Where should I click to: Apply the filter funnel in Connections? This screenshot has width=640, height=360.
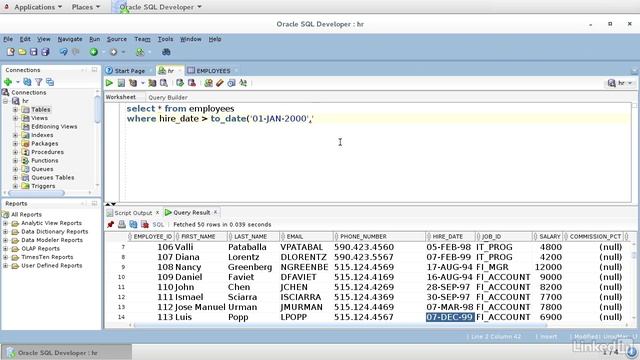[38, 82]
